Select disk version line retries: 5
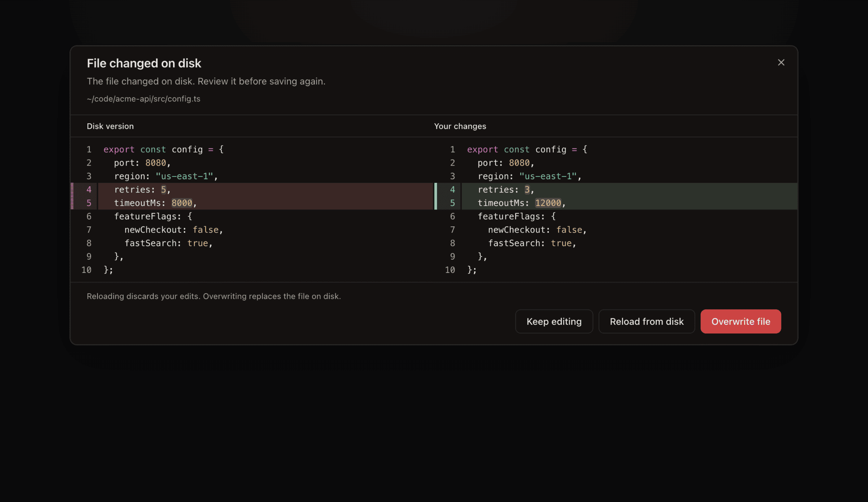 (x=265, y=189)
